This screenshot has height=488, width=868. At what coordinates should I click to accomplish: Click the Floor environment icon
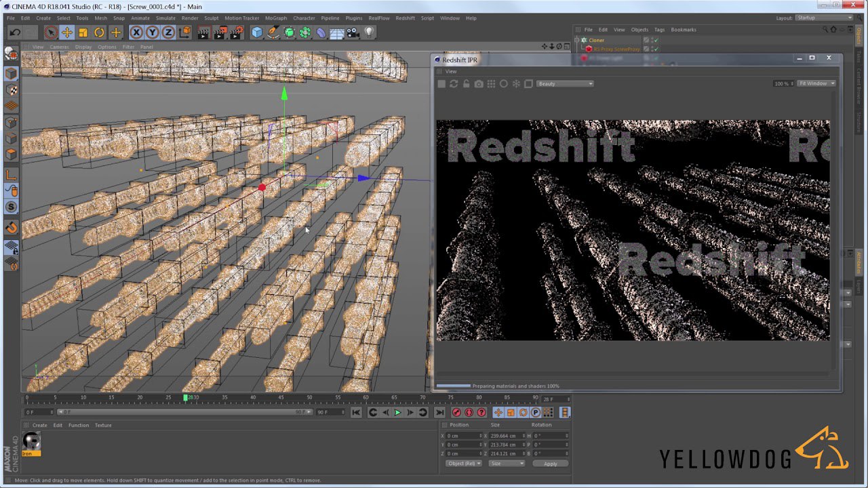[337, 32]
